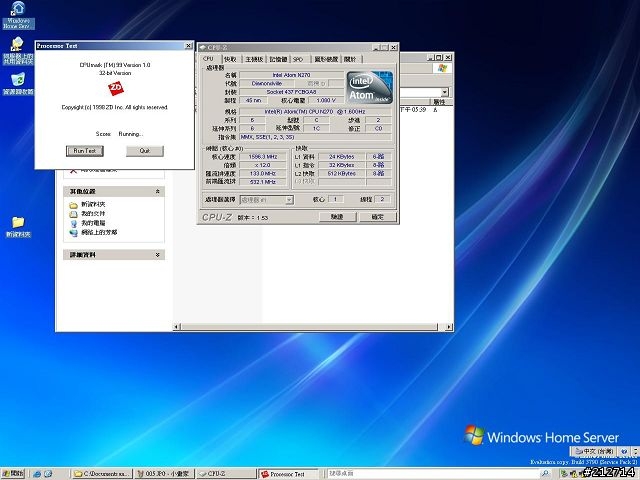Expand the Details sidebar section
Screen dimensions: 640x480
coord(158,255)
